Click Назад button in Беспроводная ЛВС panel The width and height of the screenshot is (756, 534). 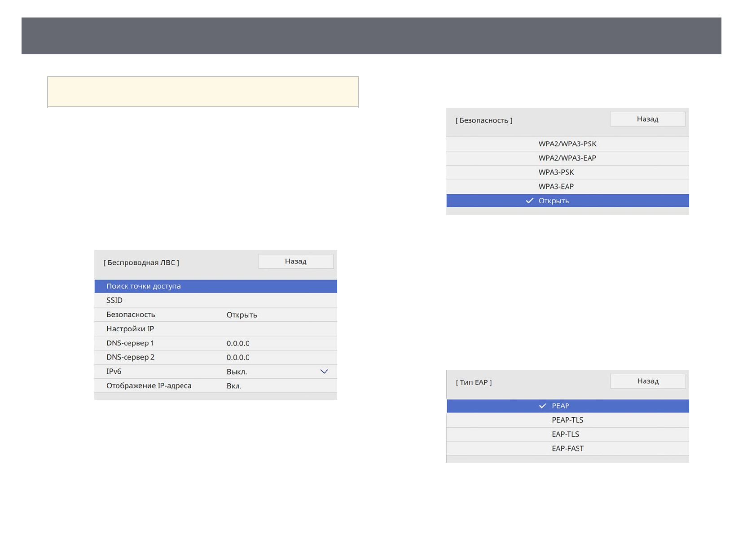click(295, 262)
